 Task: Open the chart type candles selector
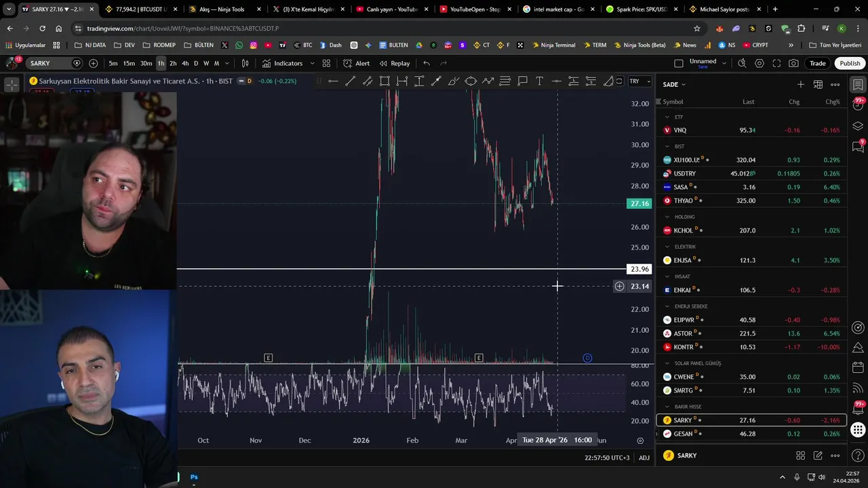(245, 63)
